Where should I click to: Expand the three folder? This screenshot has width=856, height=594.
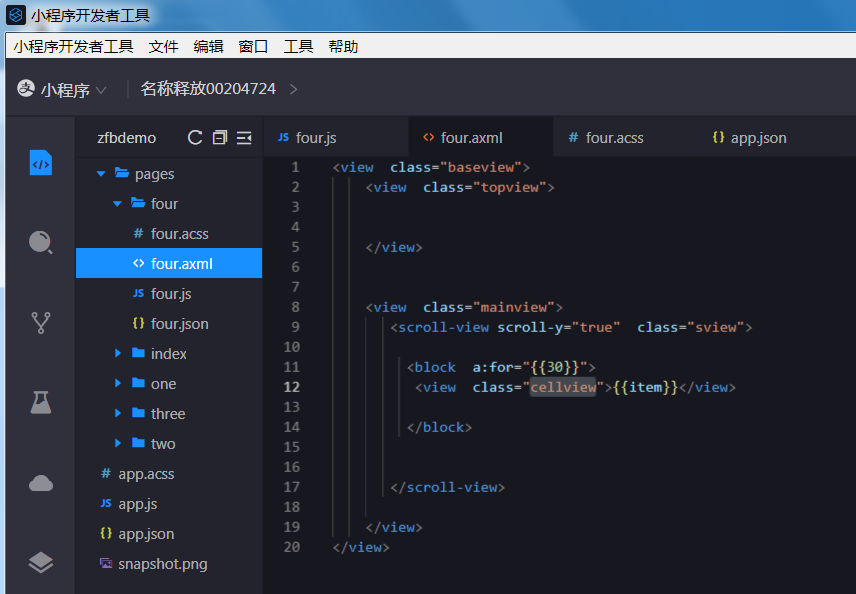pos(117,413)
